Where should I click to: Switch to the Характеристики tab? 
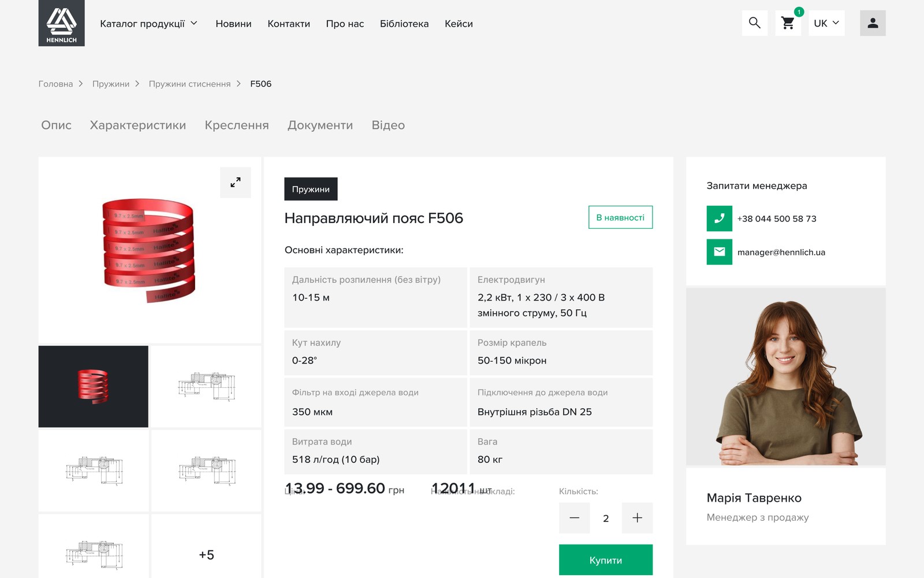point(138,125)
